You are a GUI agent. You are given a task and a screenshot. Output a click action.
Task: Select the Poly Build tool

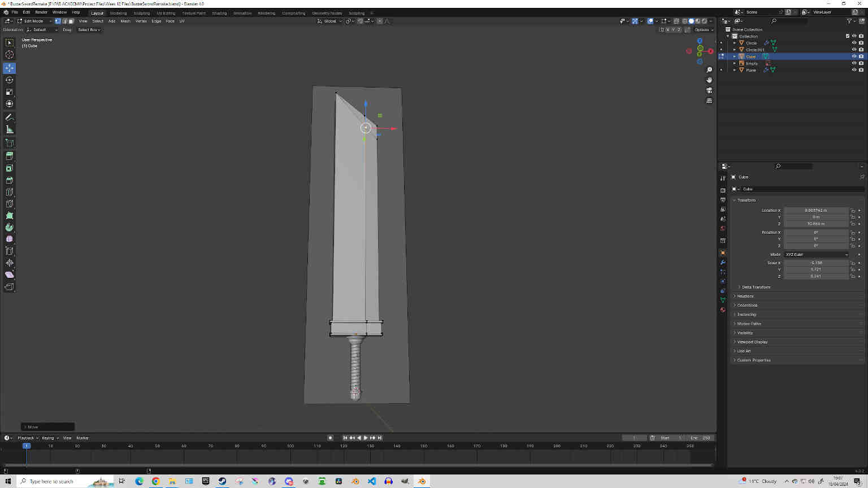pos(9,216)
